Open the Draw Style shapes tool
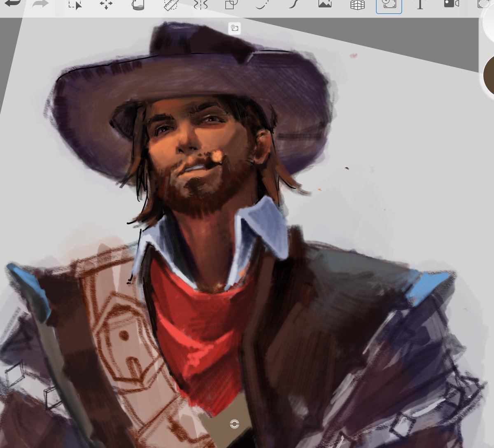494x448 pixels. pos(231,5)
